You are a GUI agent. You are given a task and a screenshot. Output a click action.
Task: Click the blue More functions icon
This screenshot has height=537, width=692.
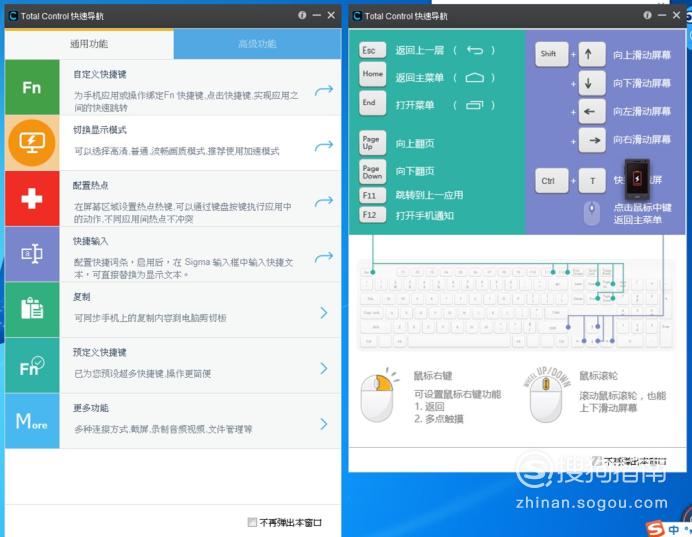(x=32, y=421)
